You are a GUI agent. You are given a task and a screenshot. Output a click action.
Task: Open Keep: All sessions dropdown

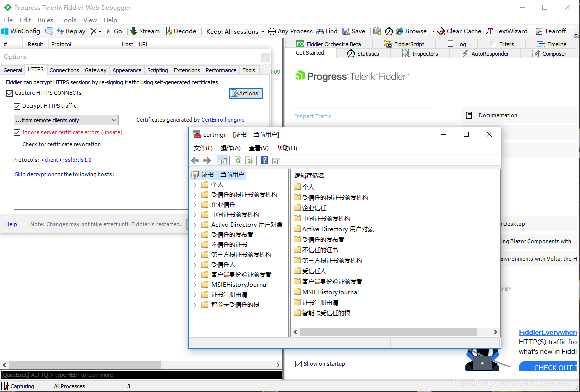click(235, 32)
